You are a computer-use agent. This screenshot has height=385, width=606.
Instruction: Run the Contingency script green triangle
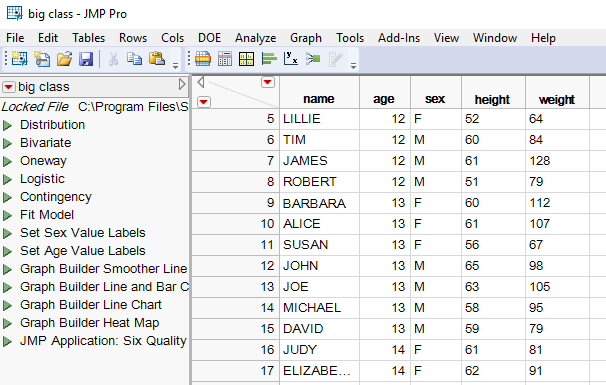click(x=7, y=198)
